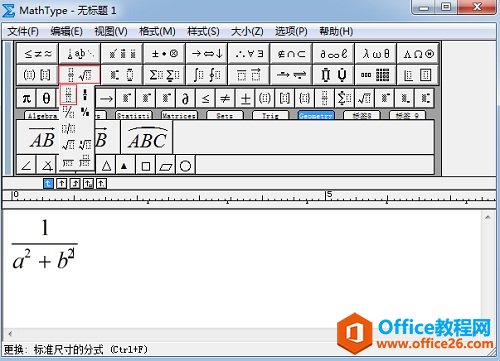Insert parentheses template from small bar
Screen dimensions: 500x361
pos(265,99)
